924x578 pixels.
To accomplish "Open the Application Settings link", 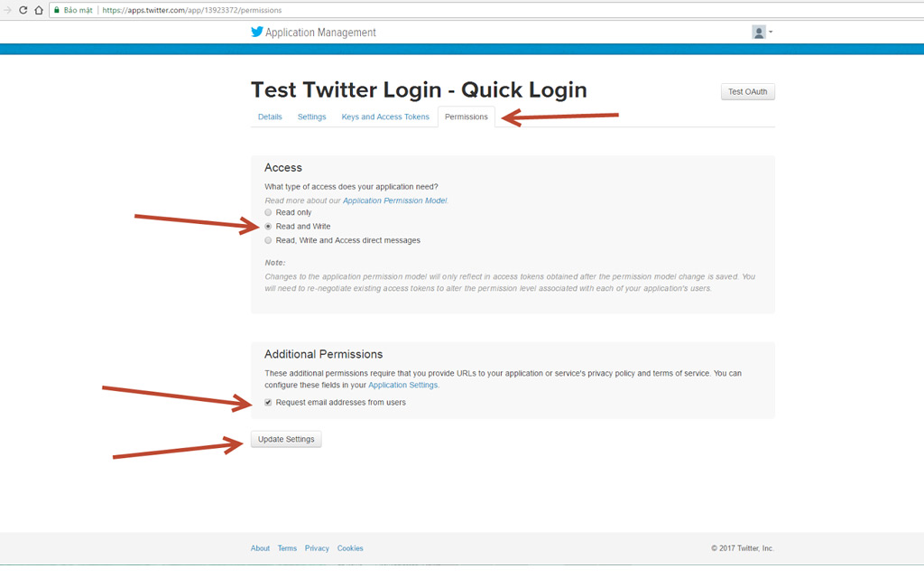I will (x=403, y=385).
